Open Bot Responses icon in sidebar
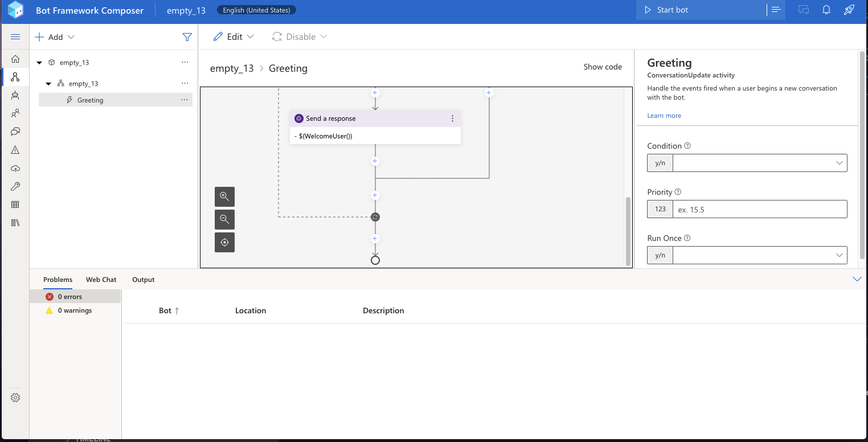The height and width of the screenshot is (442, 868). click(15, 95)
